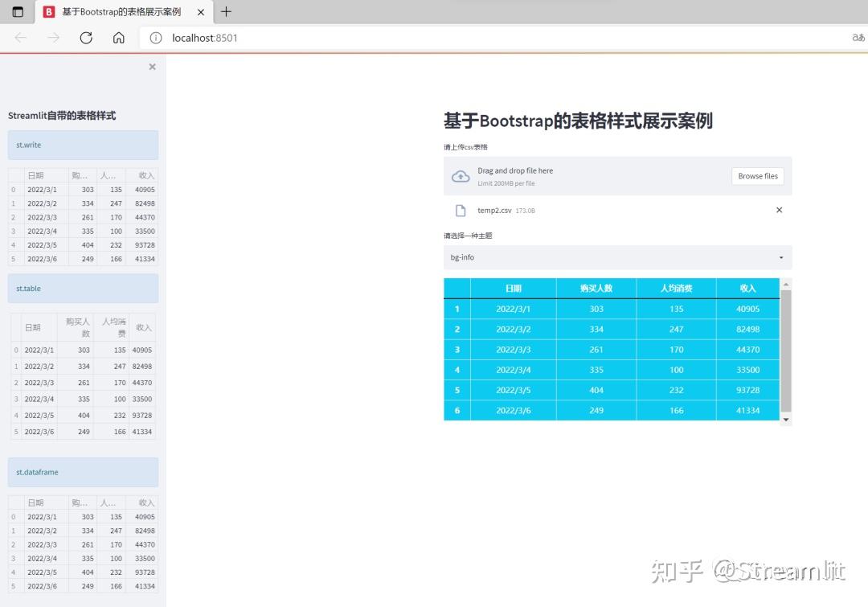Viewport: 868px width, 607px height.
Task: Open site information via the address bar icon
Action: (155, 37)
